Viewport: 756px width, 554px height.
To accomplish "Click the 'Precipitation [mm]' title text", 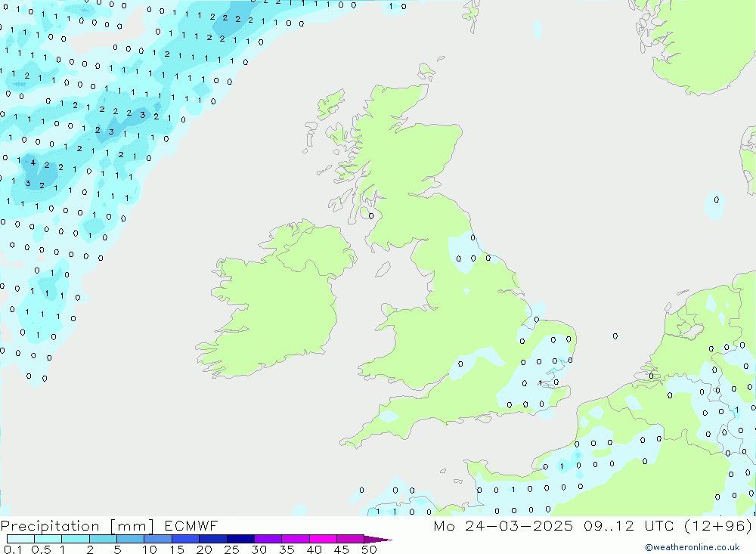I will click(77, 526).
